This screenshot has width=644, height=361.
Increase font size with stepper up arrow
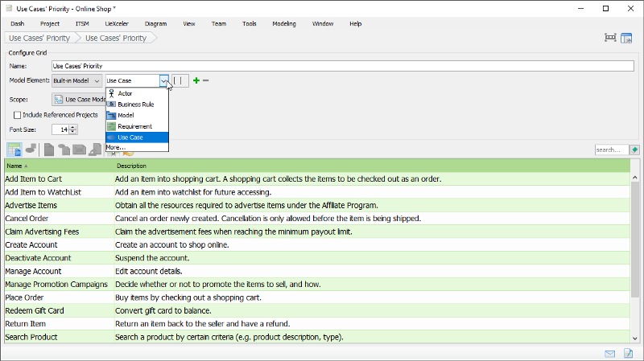point(73,126)
